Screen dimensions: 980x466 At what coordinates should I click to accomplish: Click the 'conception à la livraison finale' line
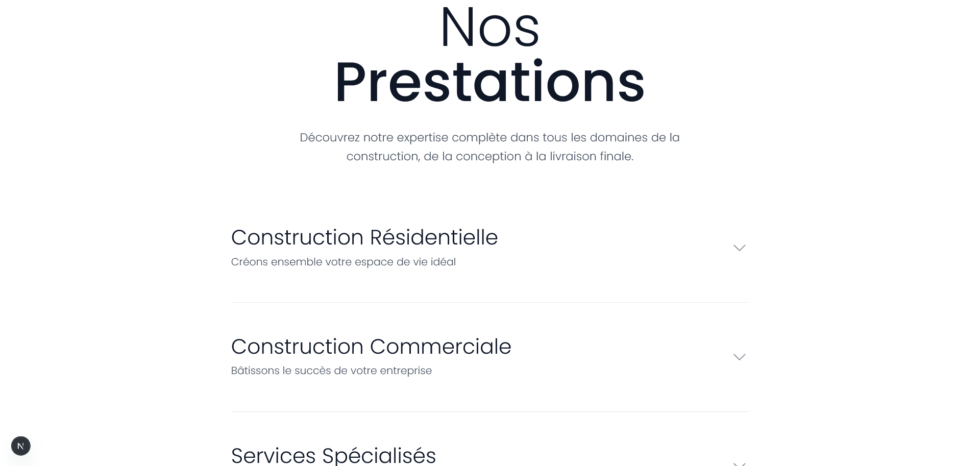(x=489, y=156)
